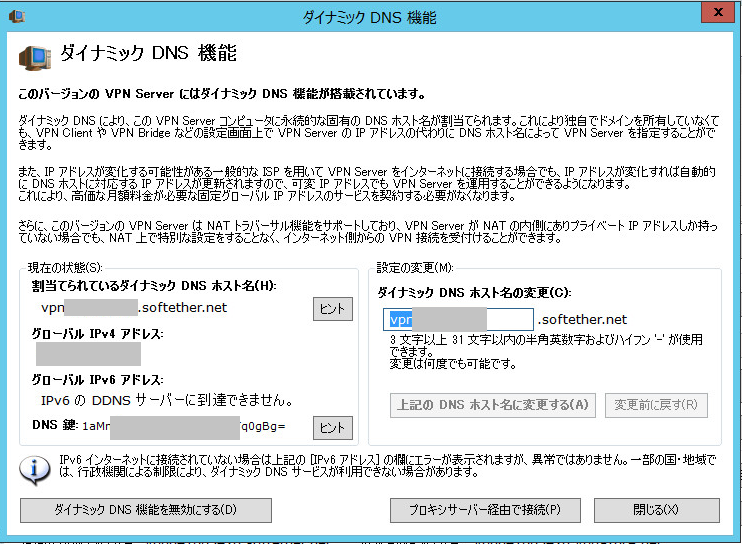Click heading ダイナミック DNS 機能 in dialog body
Viewport: 742px width, 544px height.
(x=148, y=53)
